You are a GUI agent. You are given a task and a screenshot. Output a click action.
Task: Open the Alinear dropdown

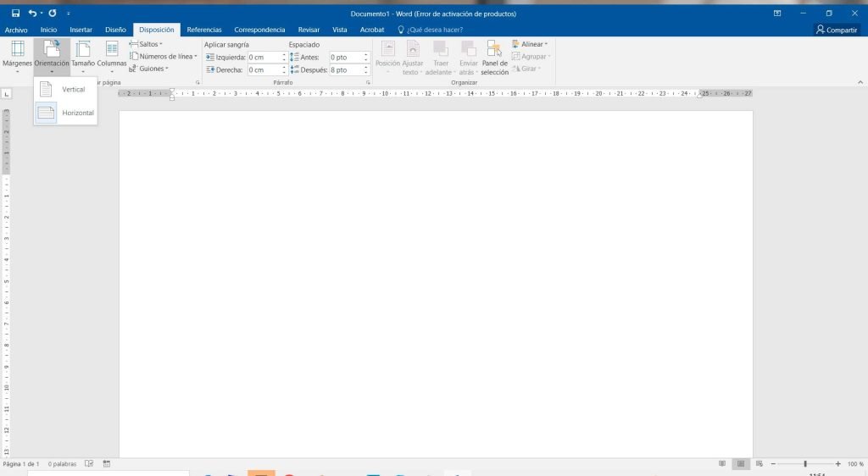tap(530, 44)
